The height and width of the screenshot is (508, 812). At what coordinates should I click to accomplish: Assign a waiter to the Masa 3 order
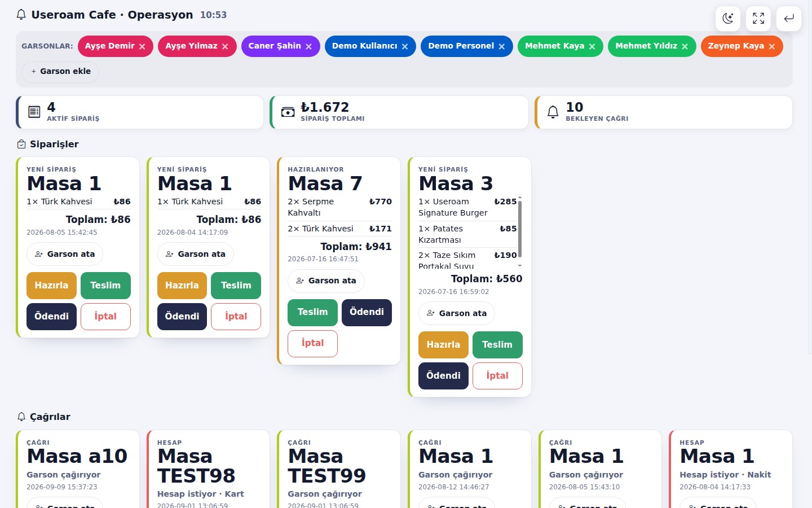coord(457,313)
